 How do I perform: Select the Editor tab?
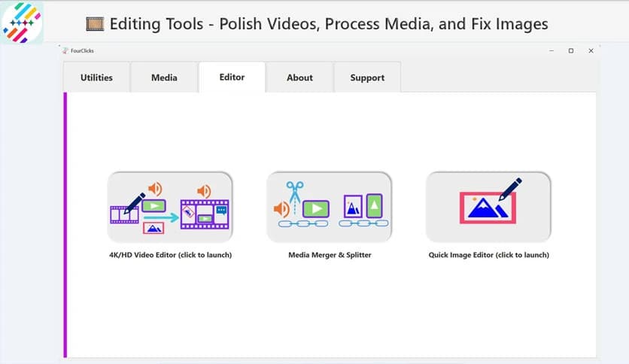pyautogui.click(x=232, y=77)
